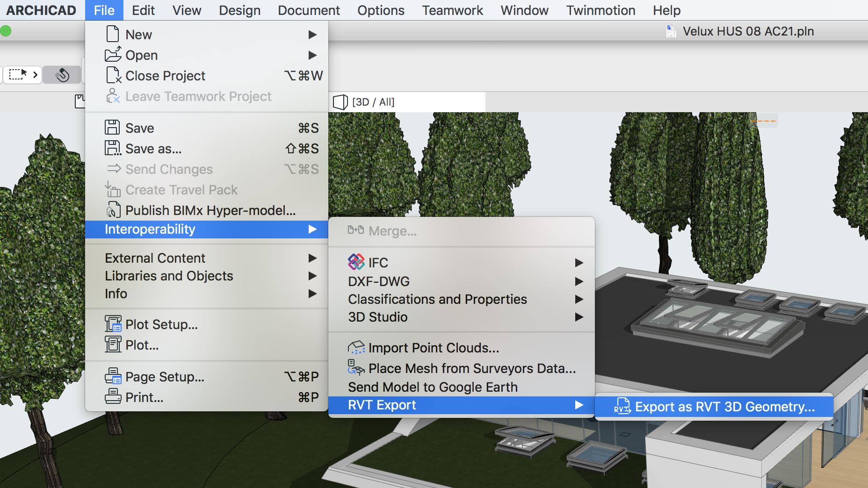Click the Close Project page icon

click(x=114, y=75)
